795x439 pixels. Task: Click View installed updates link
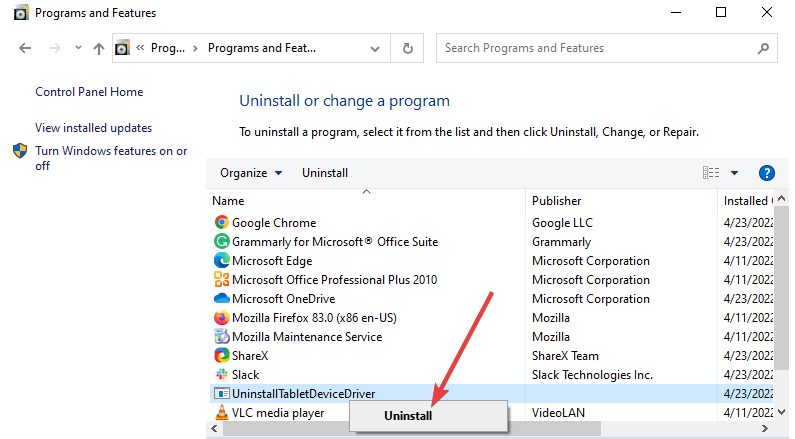coord(93,128)
